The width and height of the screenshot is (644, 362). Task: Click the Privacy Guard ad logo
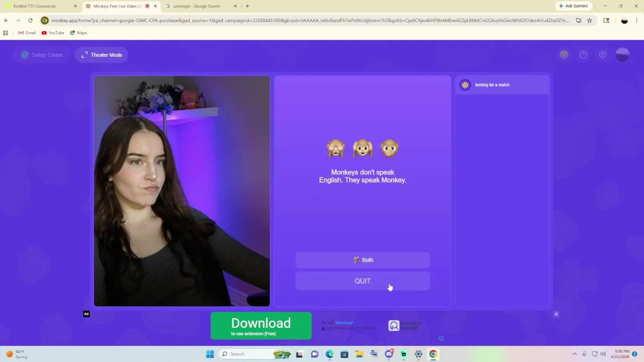click(405, 326)
